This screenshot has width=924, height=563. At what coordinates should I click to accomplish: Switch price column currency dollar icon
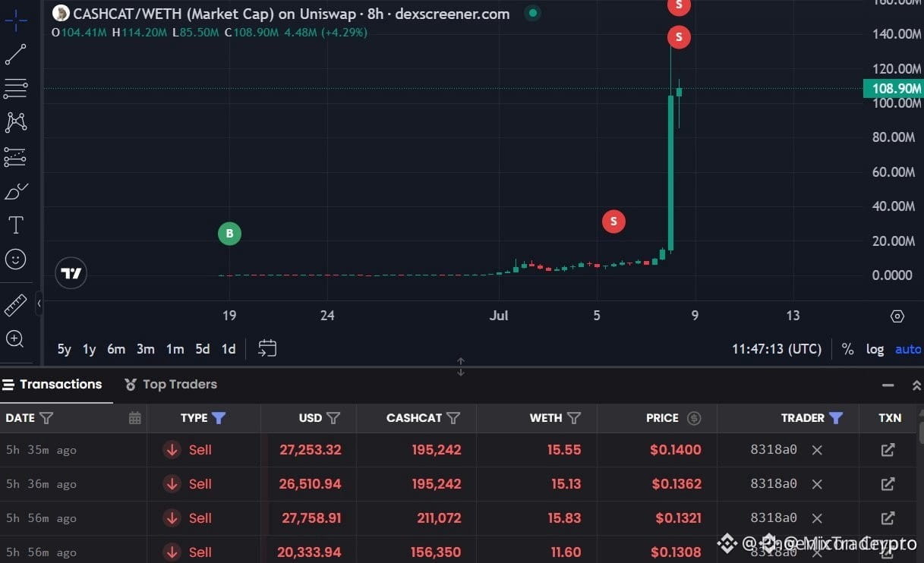693,417
